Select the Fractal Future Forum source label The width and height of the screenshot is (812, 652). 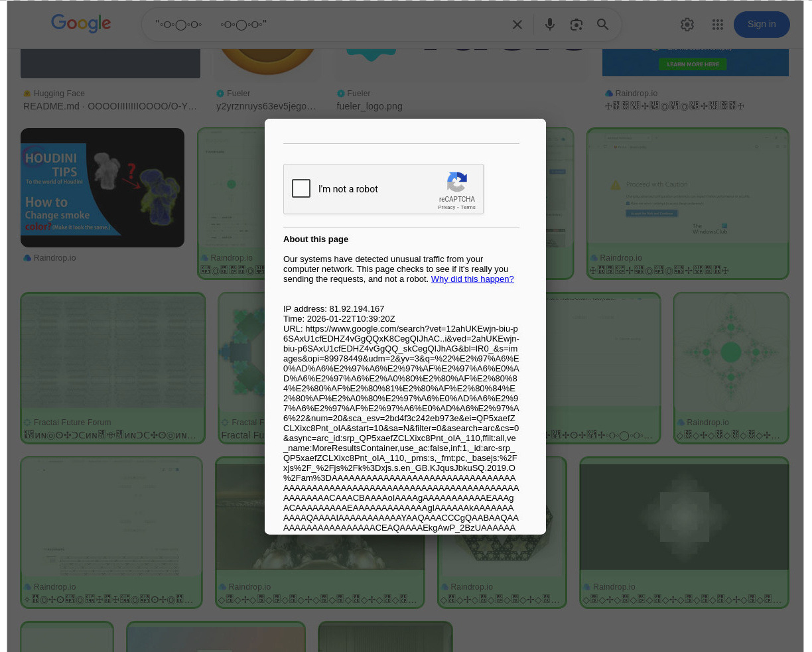pos(72,423)
